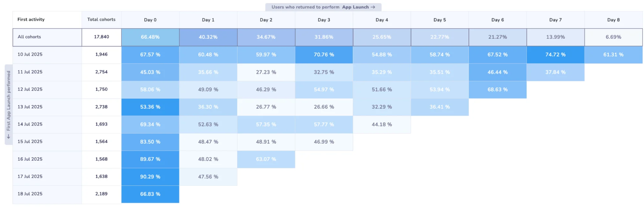The width and height of the screenshot is (644, 210).
Task: Click the 44.18 % cell for 14 Jul
Action: pyautogui.click(x=382, y=125)
